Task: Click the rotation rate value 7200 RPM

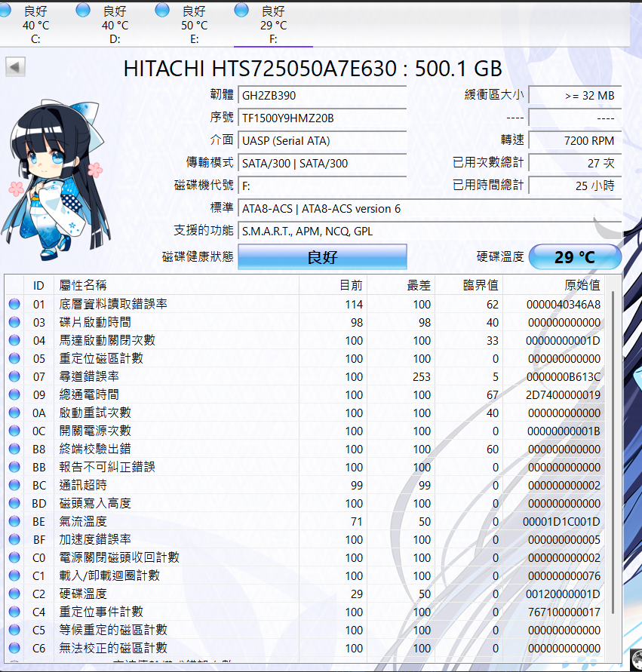Action: (x=575, y=141)
